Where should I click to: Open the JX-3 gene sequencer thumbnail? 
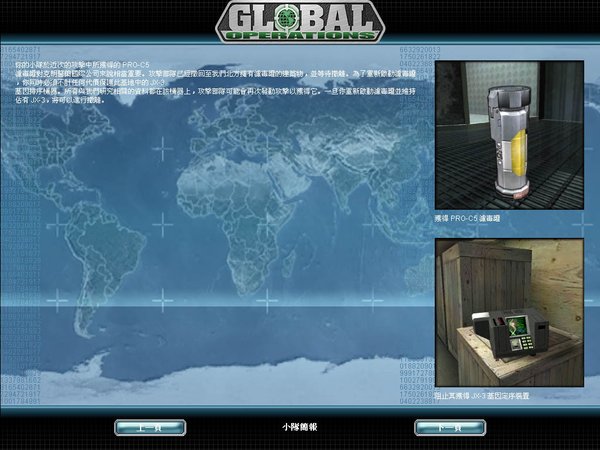[x=509, y=312]
